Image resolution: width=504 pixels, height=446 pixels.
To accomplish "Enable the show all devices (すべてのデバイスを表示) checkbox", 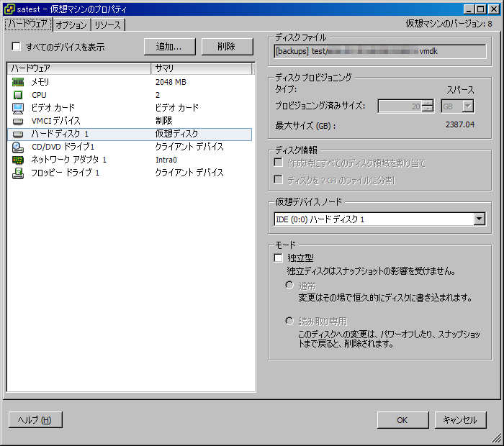I will tap(16, 47).
